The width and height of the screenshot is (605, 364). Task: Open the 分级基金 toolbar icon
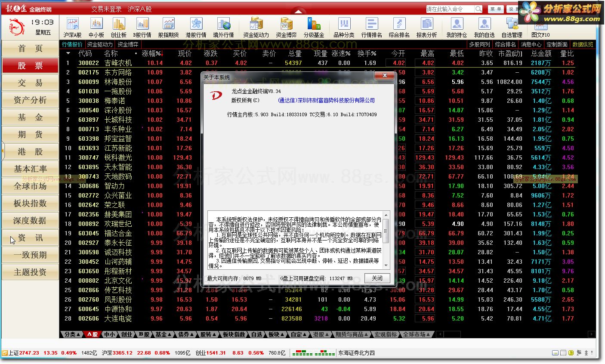point(314,27)
